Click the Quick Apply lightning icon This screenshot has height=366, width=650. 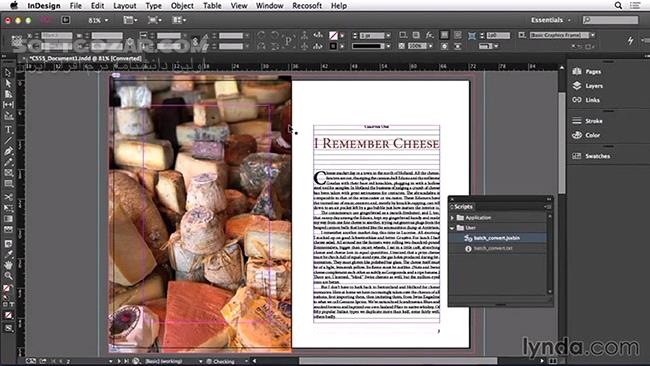pos(631,41)
